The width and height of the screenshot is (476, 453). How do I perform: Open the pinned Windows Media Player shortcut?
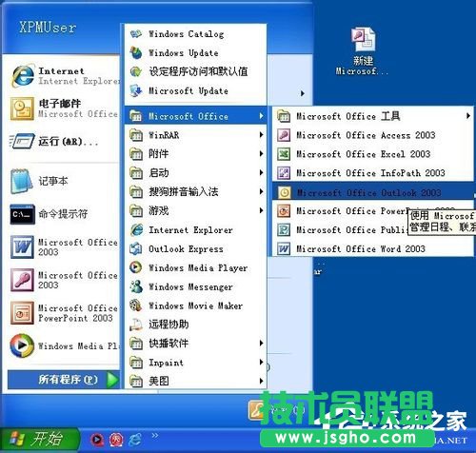[x=65, y=345]
